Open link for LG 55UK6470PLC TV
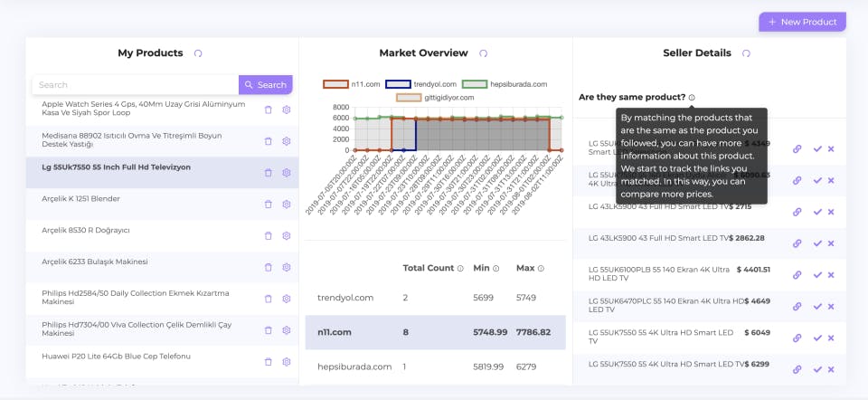 pos(797,307)
